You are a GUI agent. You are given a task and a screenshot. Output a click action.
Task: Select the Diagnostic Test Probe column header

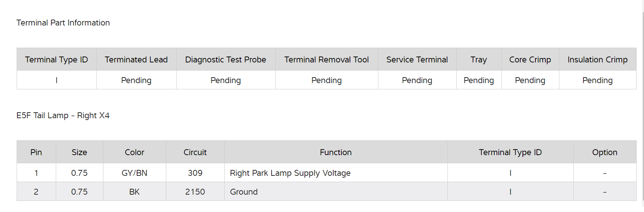tap(225, 59)
